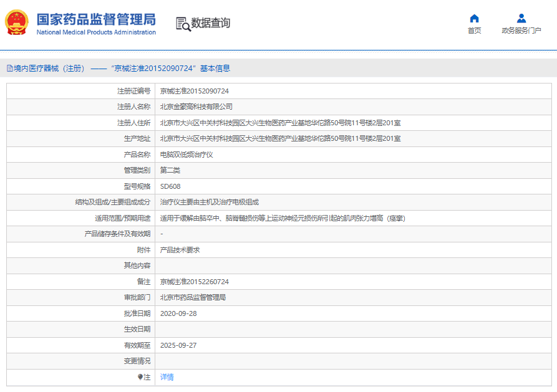
Task: Click approving department 北京市药品监督管理局
Action: click(193, 297)
